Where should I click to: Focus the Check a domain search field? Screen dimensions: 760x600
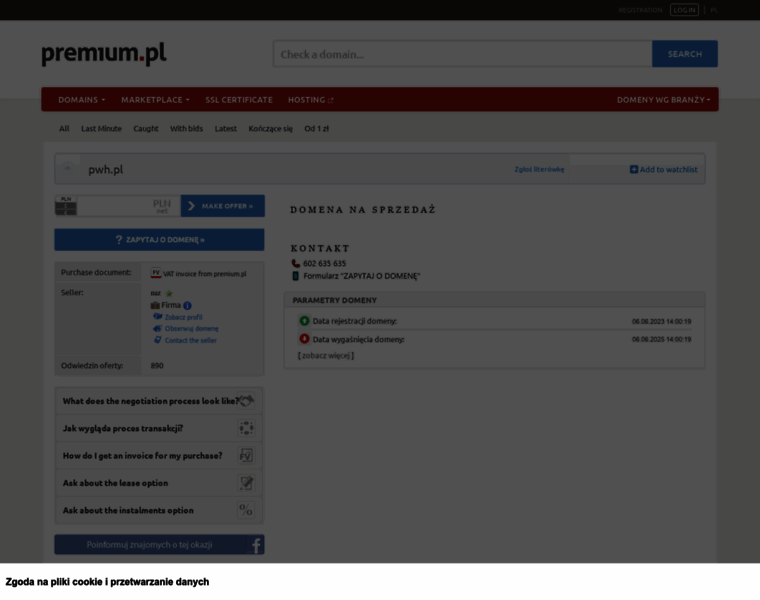(462, 54)
